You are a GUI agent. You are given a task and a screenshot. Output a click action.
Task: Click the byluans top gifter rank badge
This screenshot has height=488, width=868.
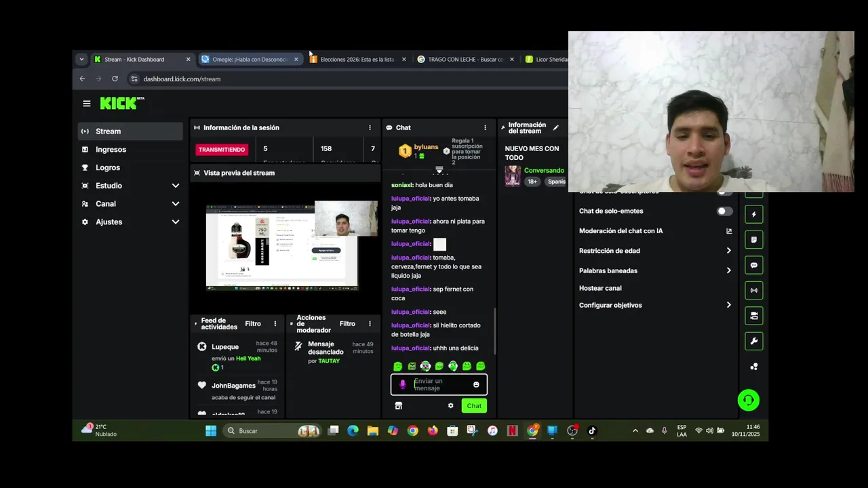tap(405, 151)
